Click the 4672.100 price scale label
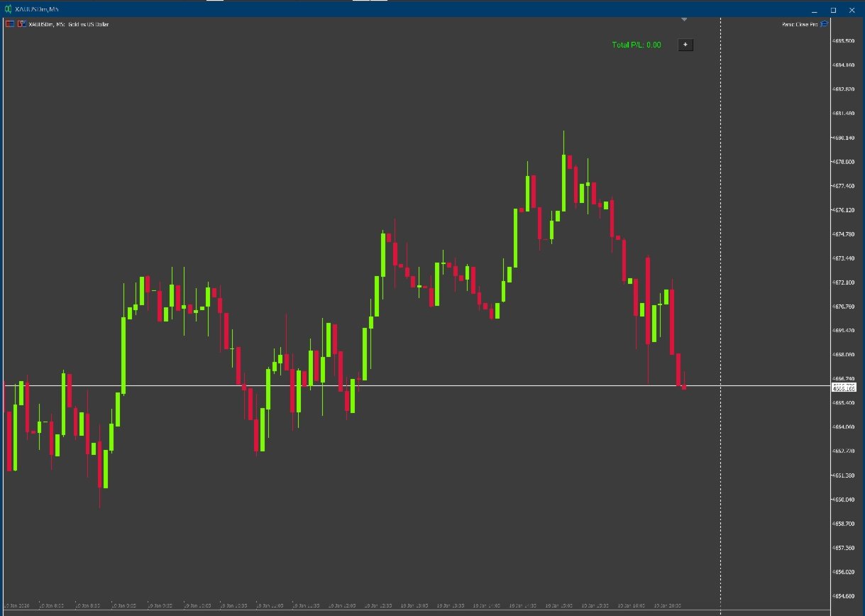 tap(844, 282)
